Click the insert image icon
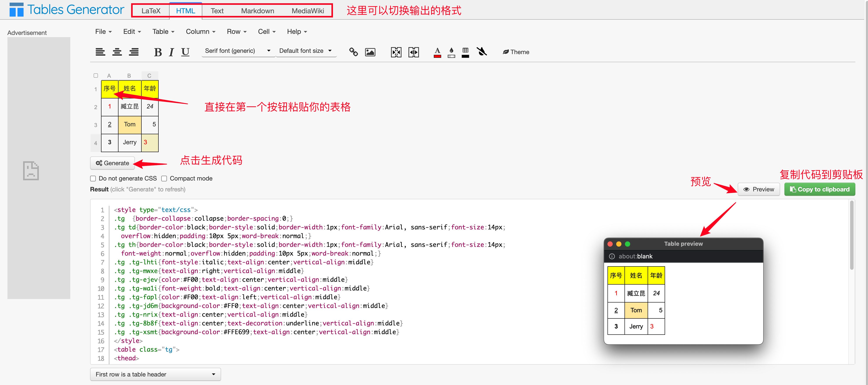Viewport: 868px width, 385px height. tap(370, 52)
